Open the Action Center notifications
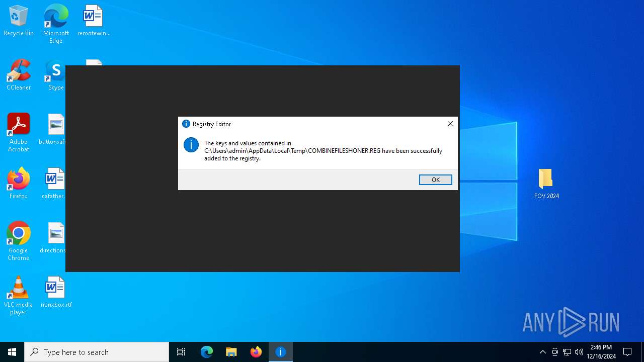Image resolution: width=644 pixels, height=362 pixels. [x=627, y=352]
